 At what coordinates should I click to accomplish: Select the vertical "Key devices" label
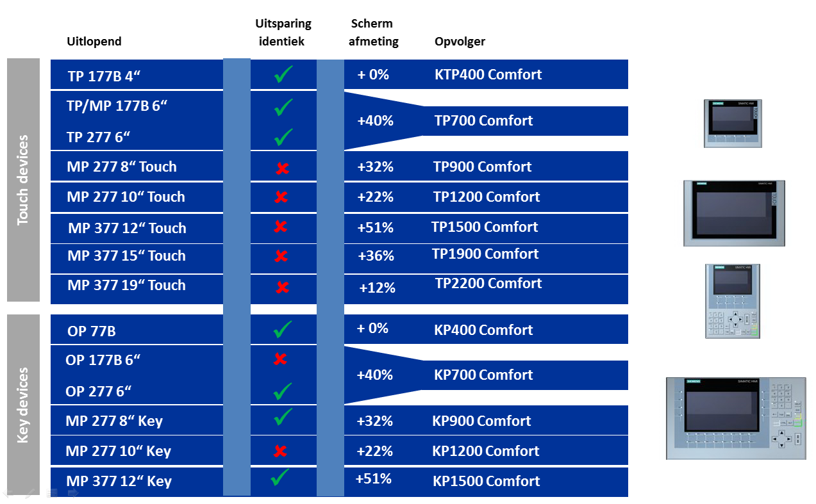coord(23,405)
